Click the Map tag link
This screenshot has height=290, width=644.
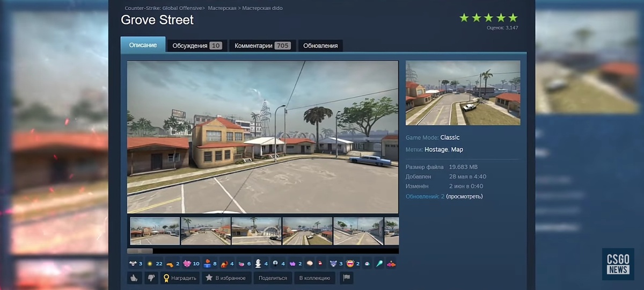[457, 149]
